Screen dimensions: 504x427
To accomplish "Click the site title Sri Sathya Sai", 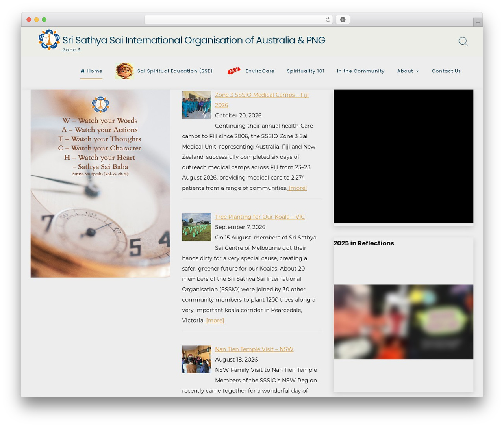I will click(x=194, y=40).
